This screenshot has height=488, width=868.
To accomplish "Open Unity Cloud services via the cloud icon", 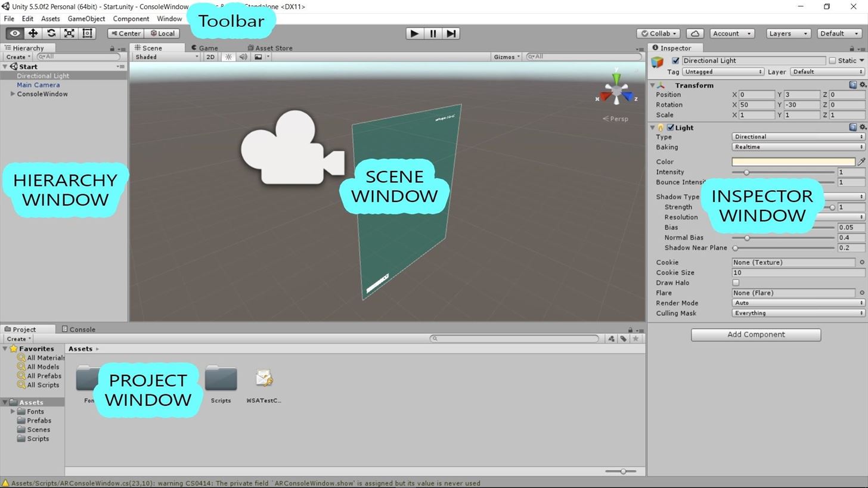I will click(694, 33).
